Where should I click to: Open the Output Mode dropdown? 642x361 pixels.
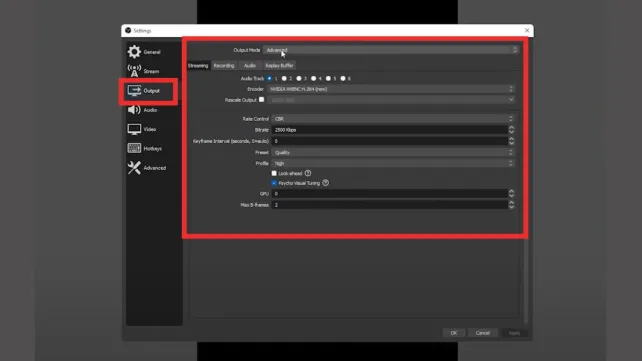click(x=391, y=50)
